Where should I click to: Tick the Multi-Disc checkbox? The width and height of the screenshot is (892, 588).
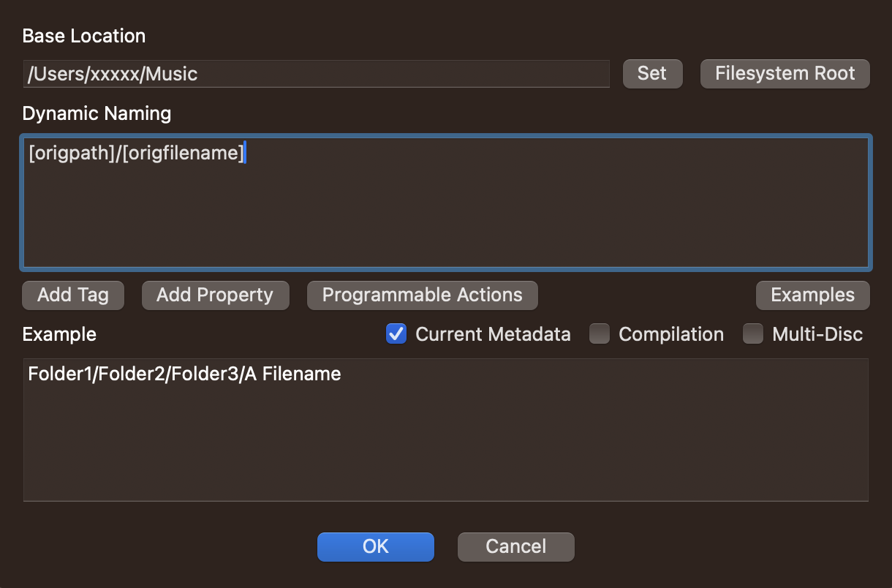tap(753, 334)
